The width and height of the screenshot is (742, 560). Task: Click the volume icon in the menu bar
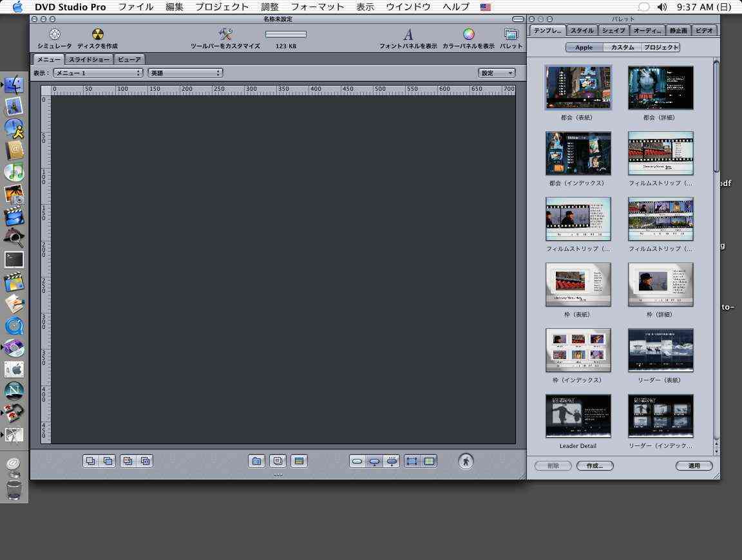click(662, 7)
